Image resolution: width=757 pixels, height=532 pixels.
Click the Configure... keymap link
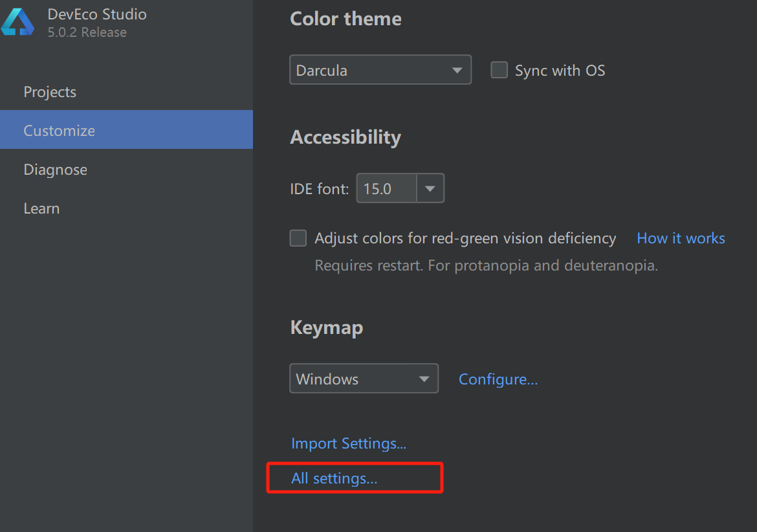pyautogui.click(x=498, y=379)
